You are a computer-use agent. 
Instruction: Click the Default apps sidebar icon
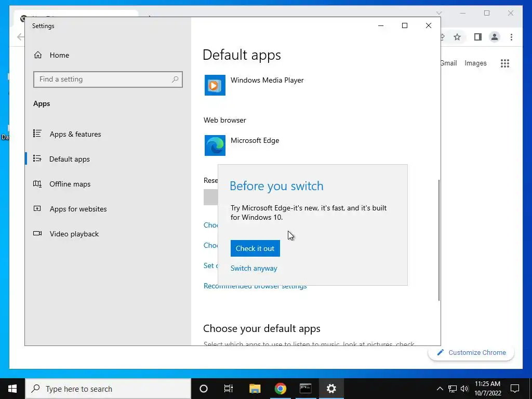click(37, 158)
